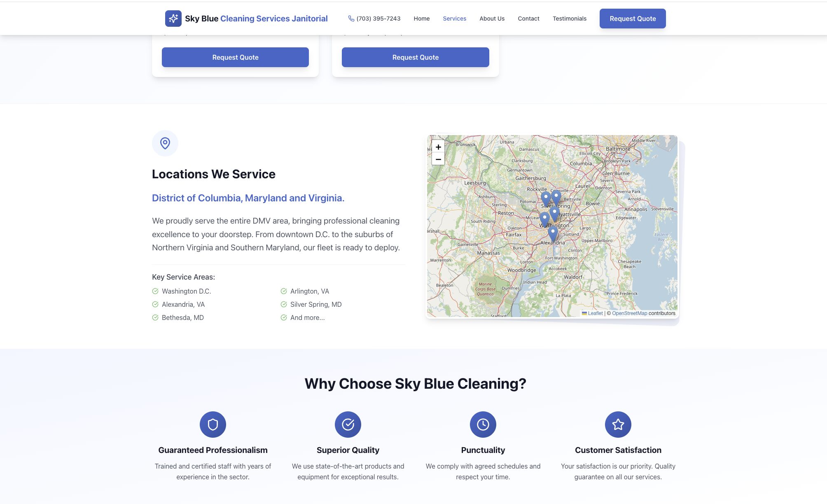827x504 pixels.
Task: Click the clock icon above Punctuality
Action: [483, 425]
